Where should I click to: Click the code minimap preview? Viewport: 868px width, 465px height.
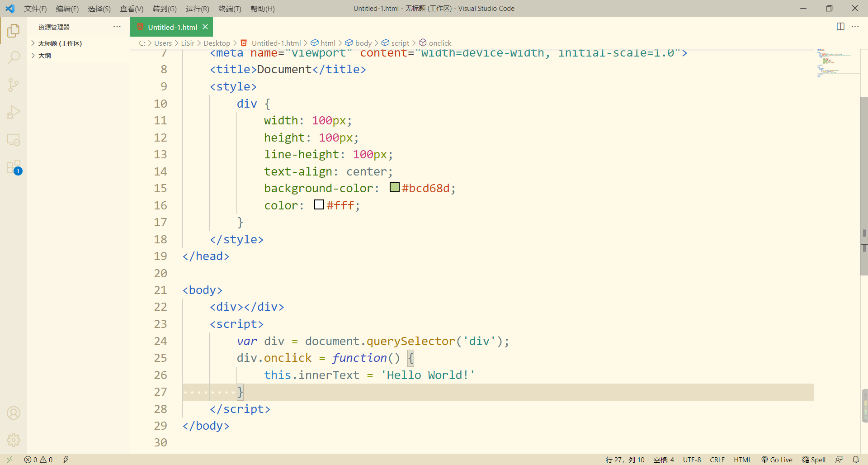(x=836, y=63)
